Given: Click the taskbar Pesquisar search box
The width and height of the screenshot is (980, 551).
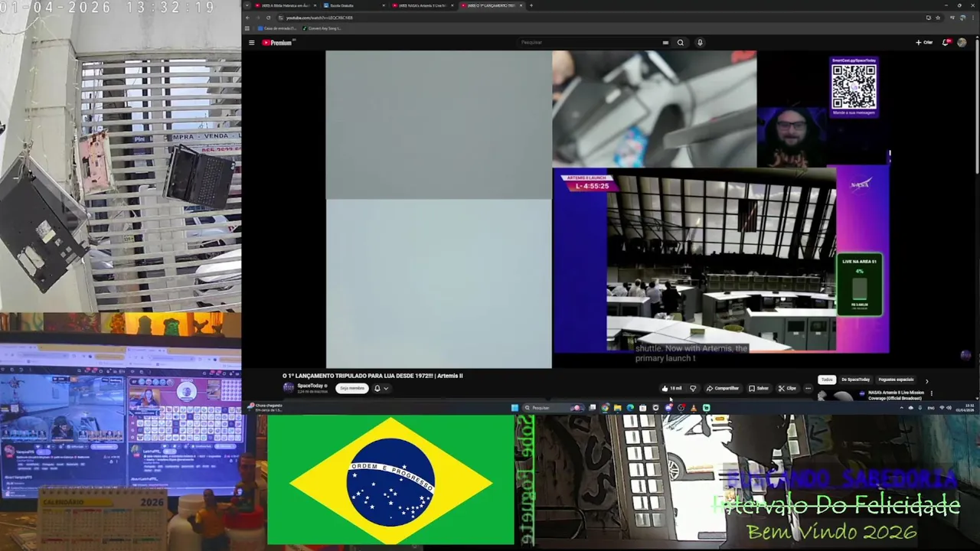Looking at the screenshot, I should coord(553,408).
